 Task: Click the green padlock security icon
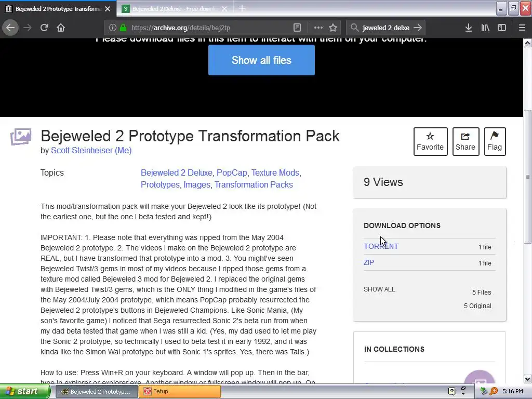[x=123, y=28]
